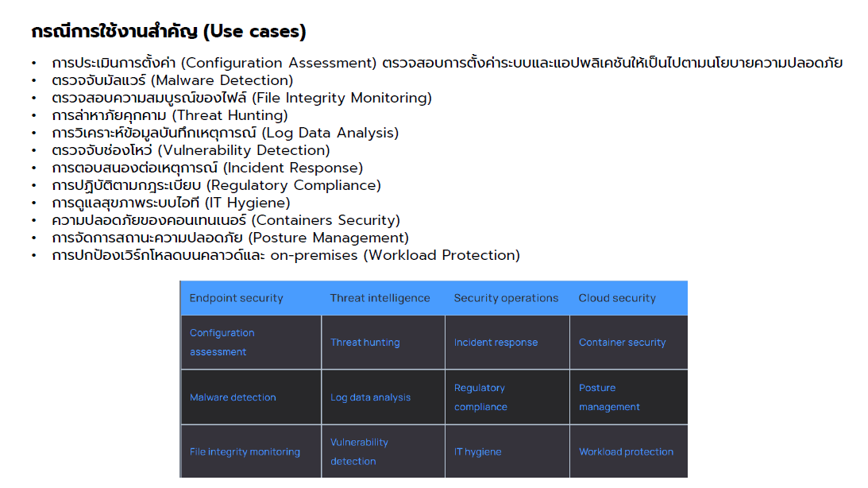This screenshot has height=488, width=868.
Task: Select the Endpoint security column header
Action: (236, 298)
